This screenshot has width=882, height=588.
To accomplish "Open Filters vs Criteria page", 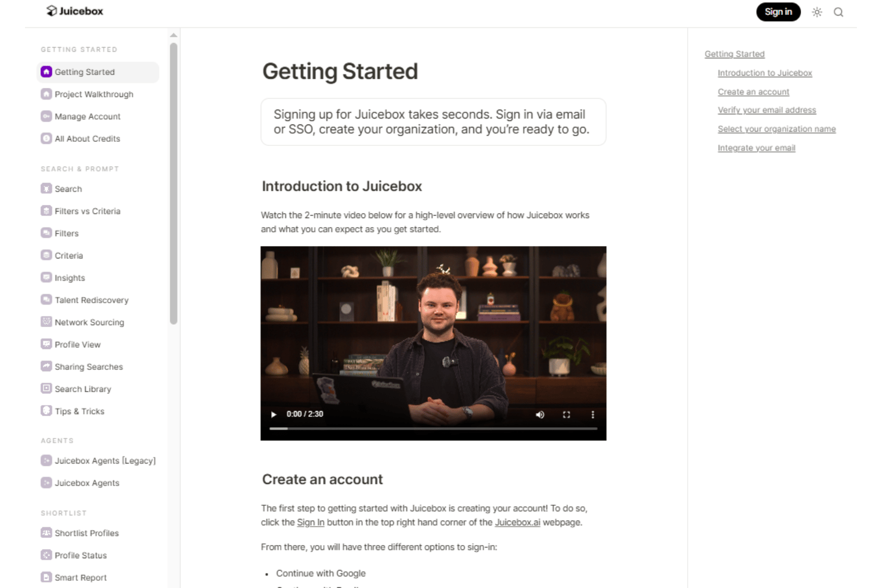I will tap(88, 211).
